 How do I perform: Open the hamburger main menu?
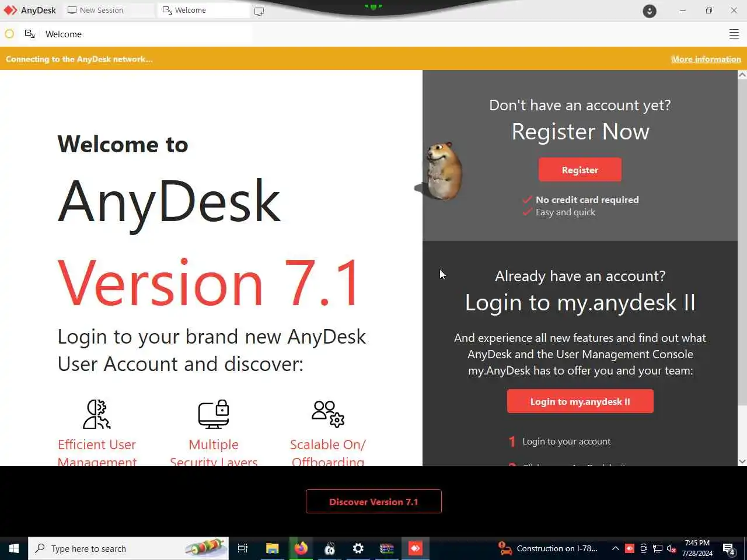[x=734, y=34]
